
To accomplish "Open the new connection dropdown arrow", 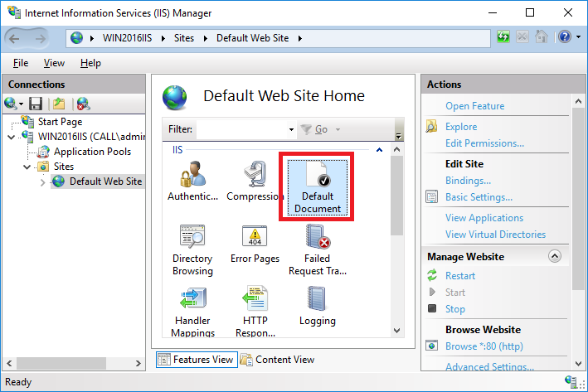I will 21,104.
